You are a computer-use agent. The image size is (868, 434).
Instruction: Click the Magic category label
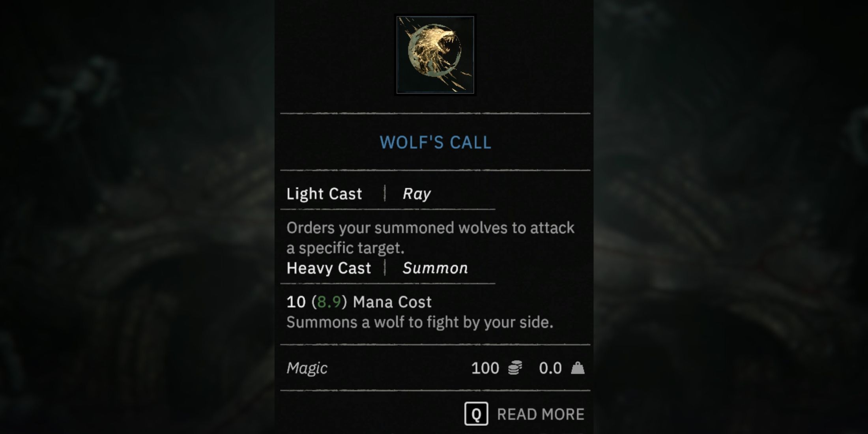307,368
